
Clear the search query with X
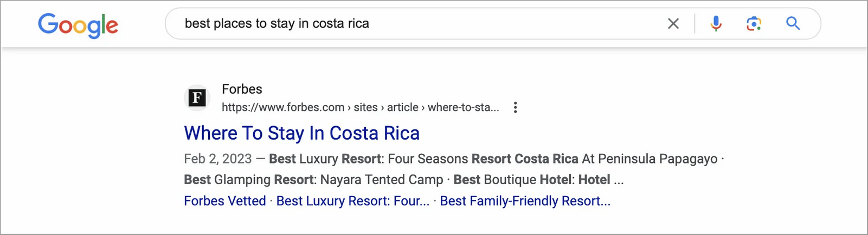coord(673,24)
